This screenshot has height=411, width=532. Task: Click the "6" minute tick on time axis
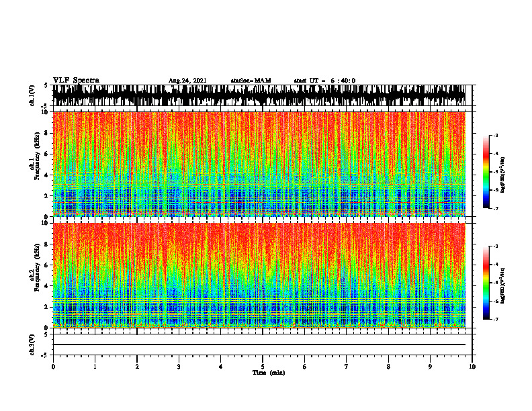pyautogui.click(x=305, y=367)
